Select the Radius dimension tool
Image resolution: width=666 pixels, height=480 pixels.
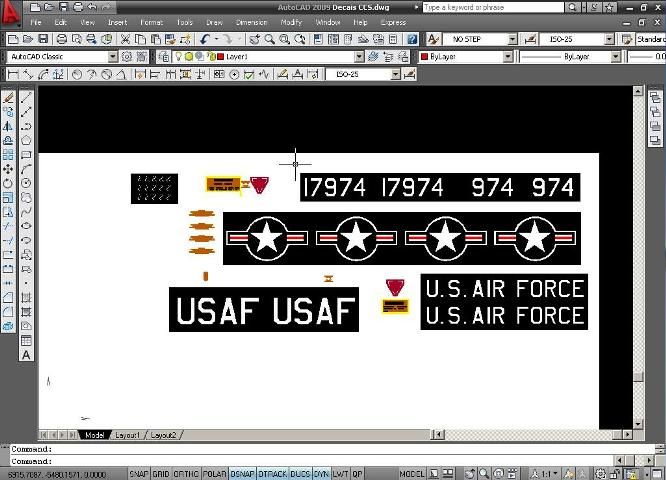tap(76, 74)
